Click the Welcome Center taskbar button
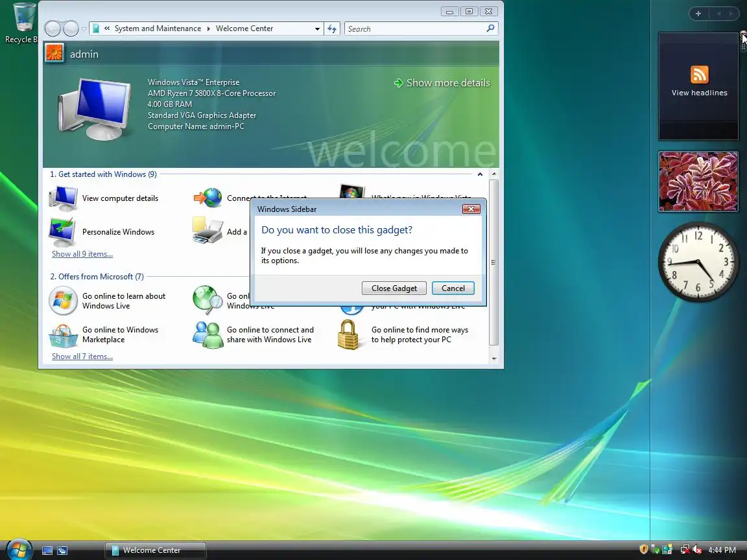The height and width of the screenshot is (560, 747). pyautogui.click(x=156, y=550)
